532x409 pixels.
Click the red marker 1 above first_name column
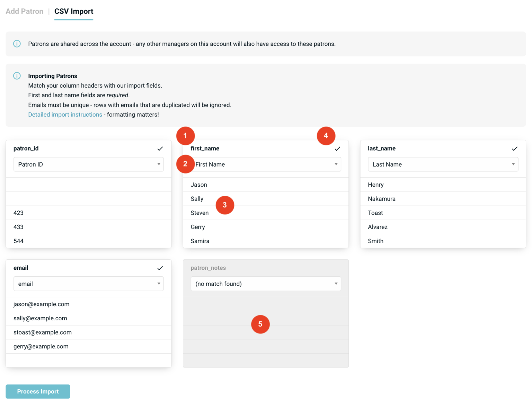(185, 136)
